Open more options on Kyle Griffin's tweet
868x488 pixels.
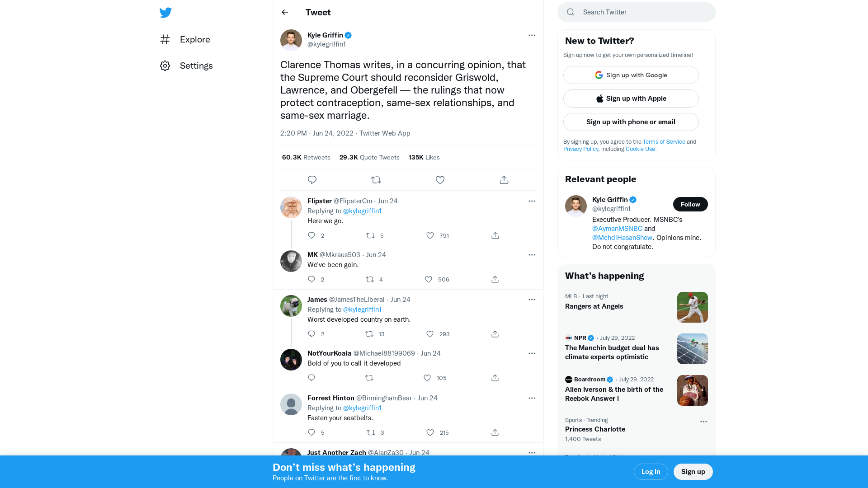click(x=532, y=35)
